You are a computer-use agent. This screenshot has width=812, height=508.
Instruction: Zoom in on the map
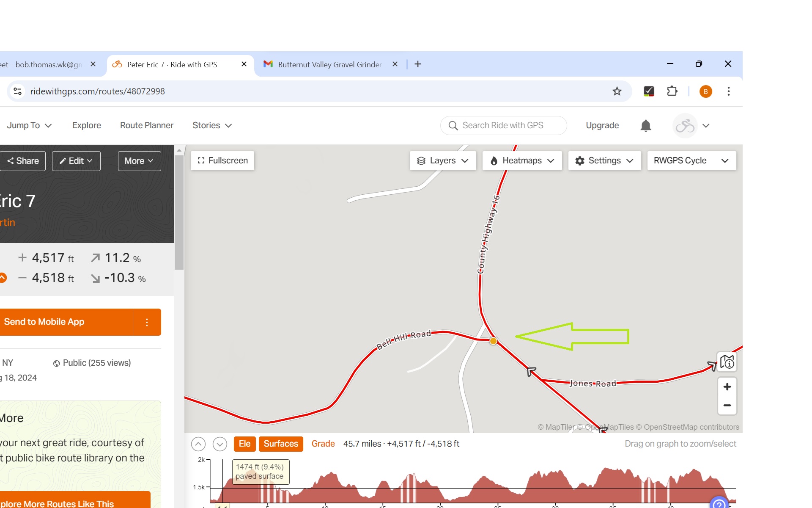pos(727,387)
